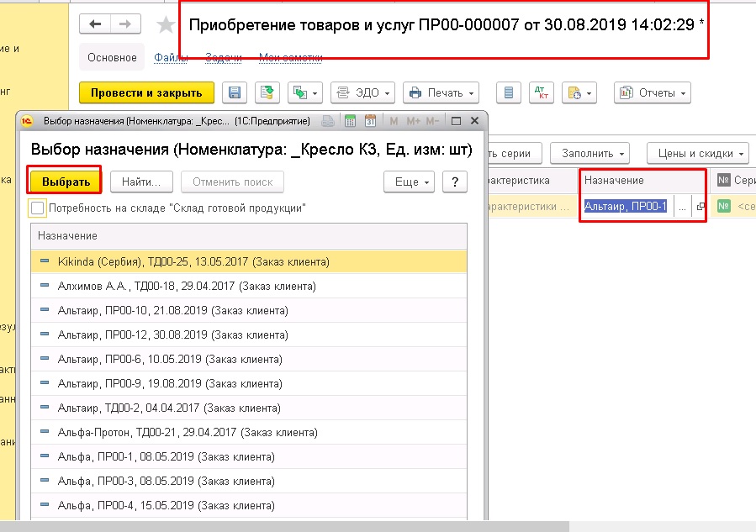The width and height of the screenshot is (756, 532).
Task: Select Альфа, ПР00-1, 08.05.2019 row
Action: point(249,456)
